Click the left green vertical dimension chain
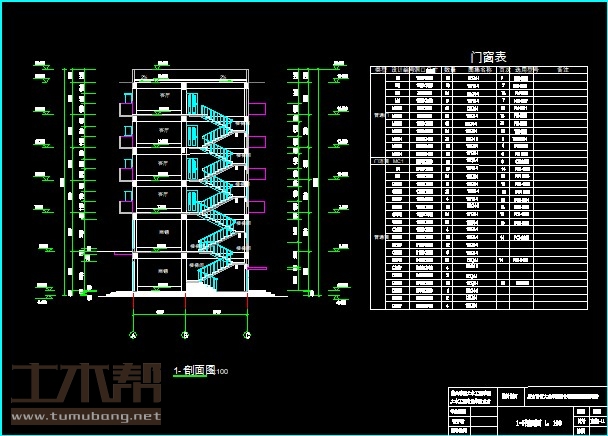 point(70,180)
